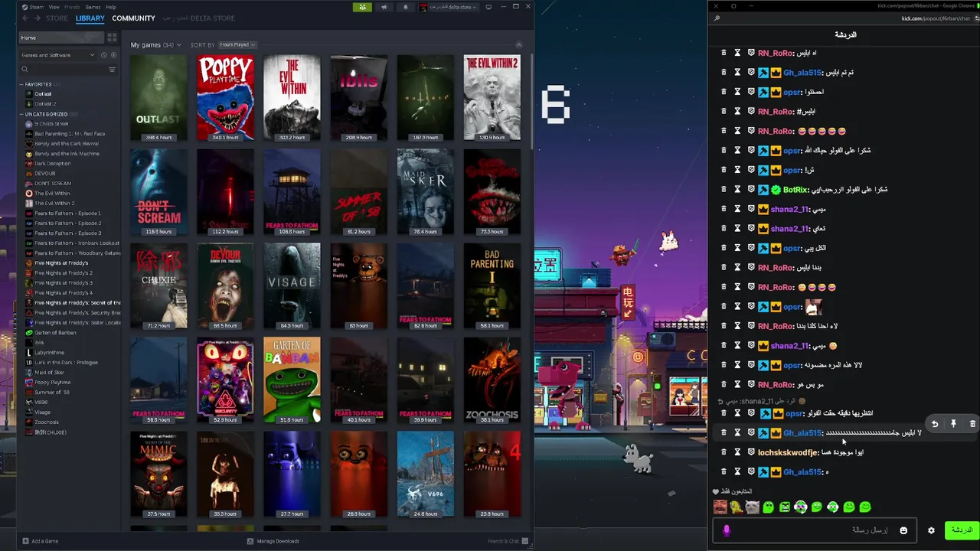Open the Steam menu
The width and height of the screenshot is (980, 551).
click(37, 7)
